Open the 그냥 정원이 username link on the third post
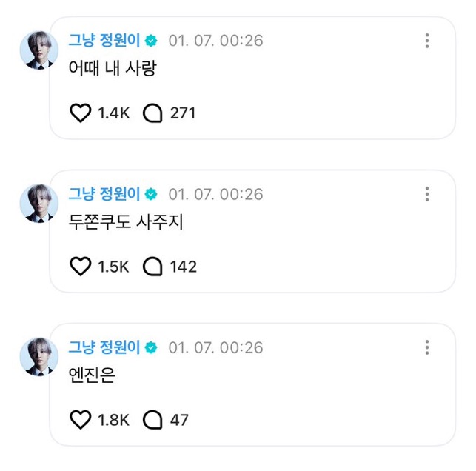The width and height of the screenshot is (476, 471). 104,347
